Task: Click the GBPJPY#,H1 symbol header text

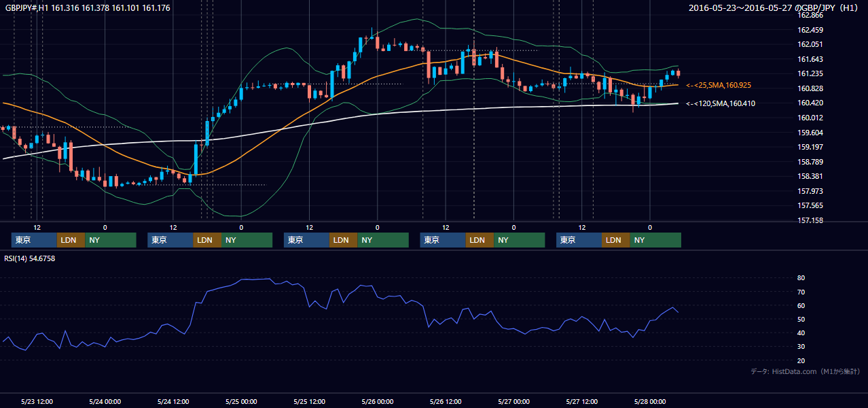Action: 88,7
